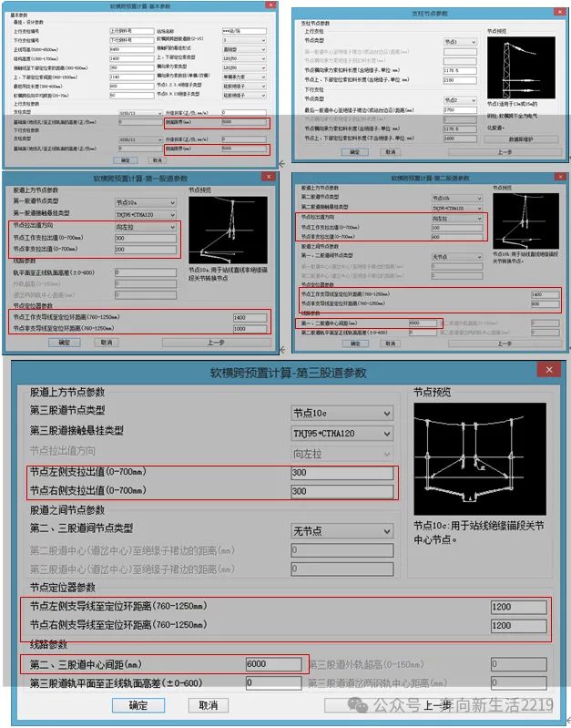Viewport: 571px width, 728px height.
Task: Click 确定 in 基本参数 dialog
Action: (126, 160)
